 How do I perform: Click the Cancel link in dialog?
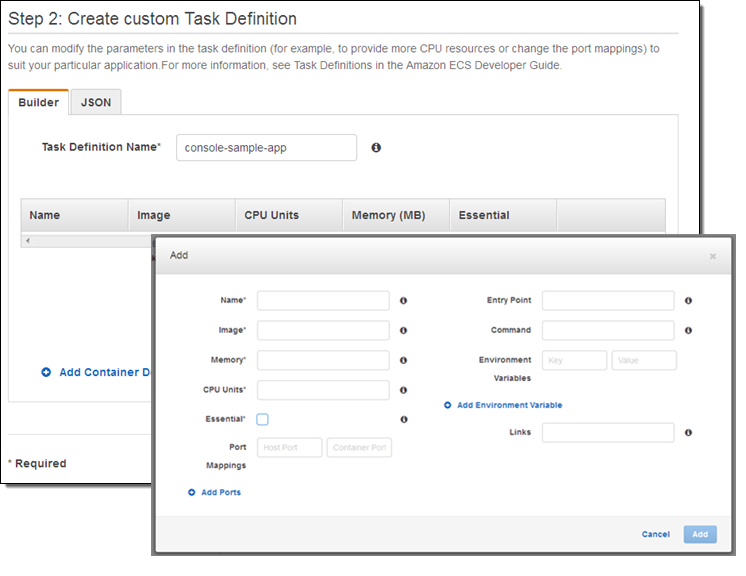point(655,534)
